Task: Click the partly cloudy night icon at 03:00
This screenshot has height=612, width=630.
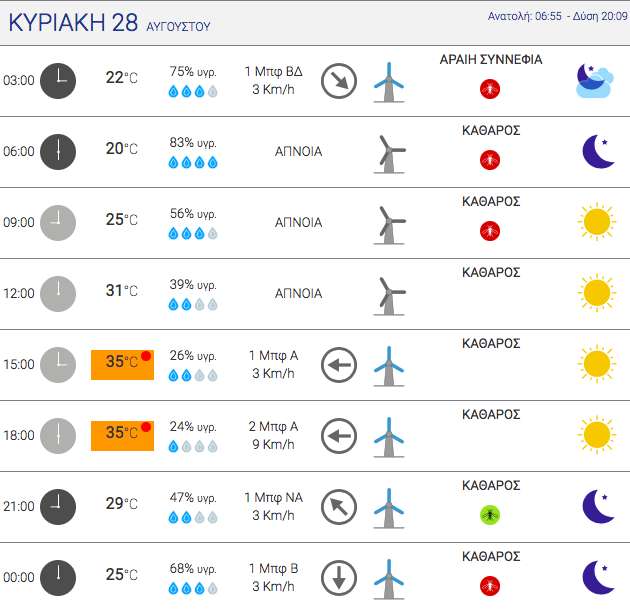Action: 595,80
